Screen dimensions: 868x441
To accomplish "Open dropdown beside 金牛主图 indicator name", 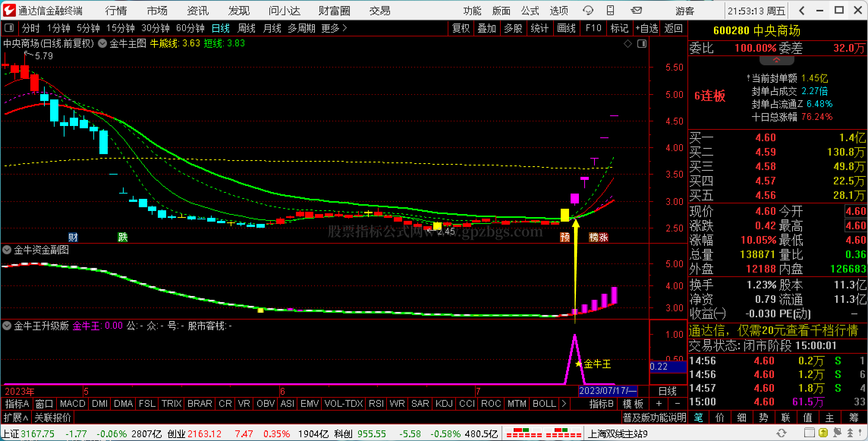I will pos(102,44).
